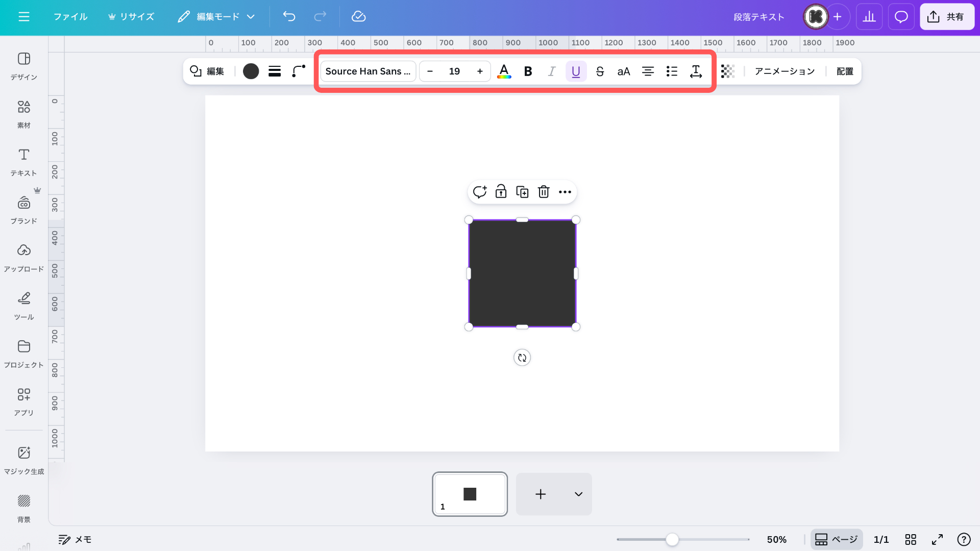Toggle the aA uppercase option
This screenshot has height=551, width=980.
click(624, 71)
